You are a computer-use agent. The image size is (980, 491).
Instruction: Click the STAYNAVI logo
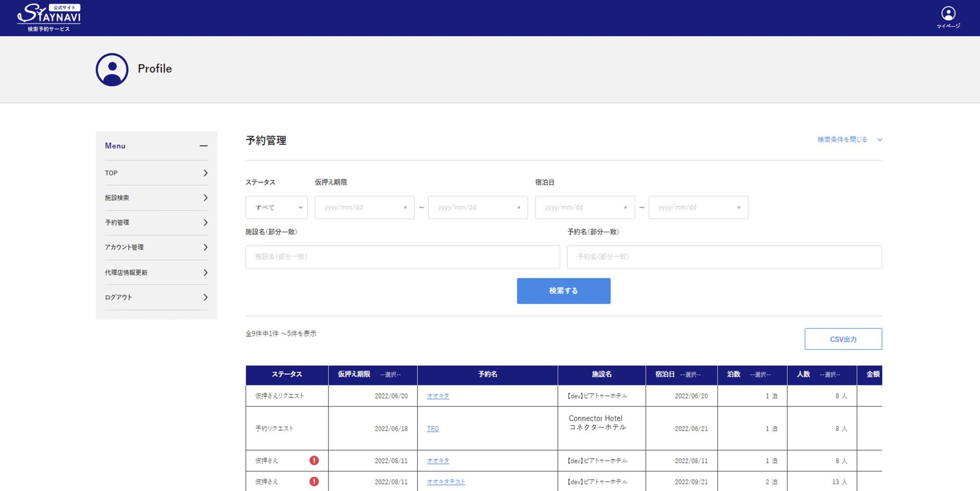(x=49, y=17)
